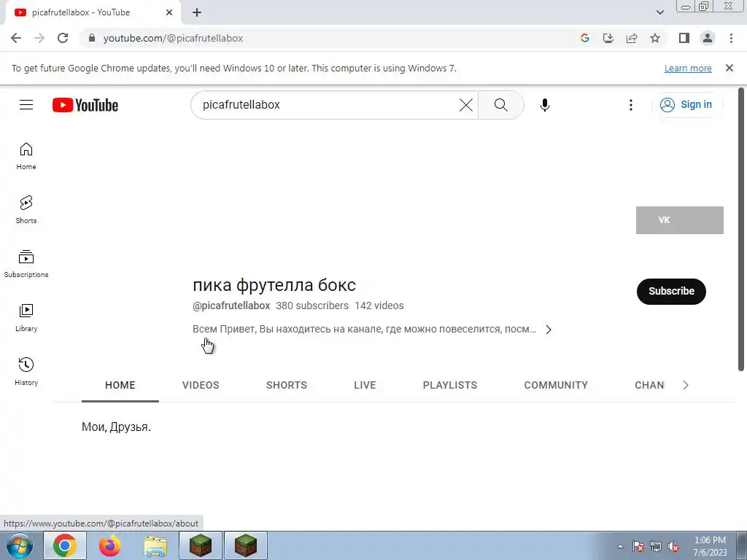Switch to the second Minecraft taskbar icon
Viewport: 747px width, 560px height.
(246, 545)
